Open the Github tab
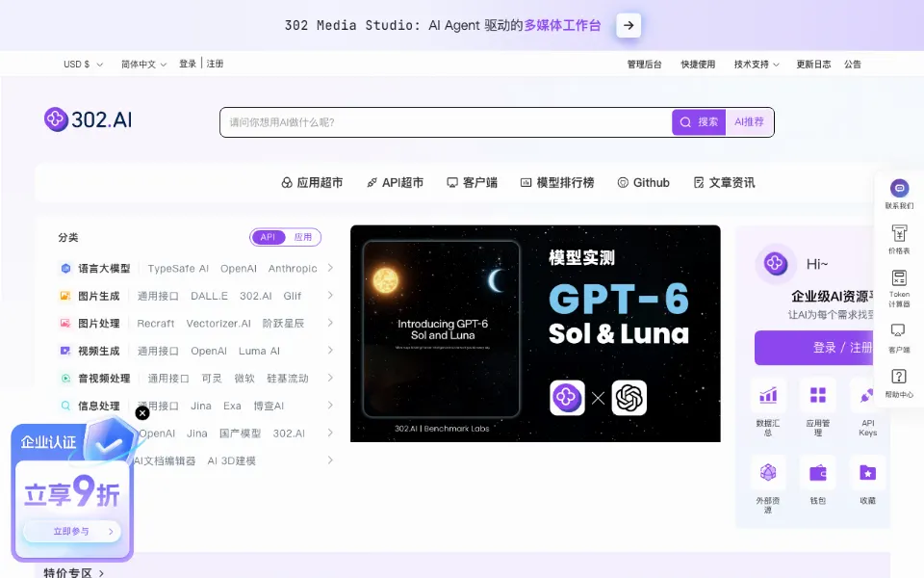The width and height of the screenshot is (924, 578). point(643,183)
